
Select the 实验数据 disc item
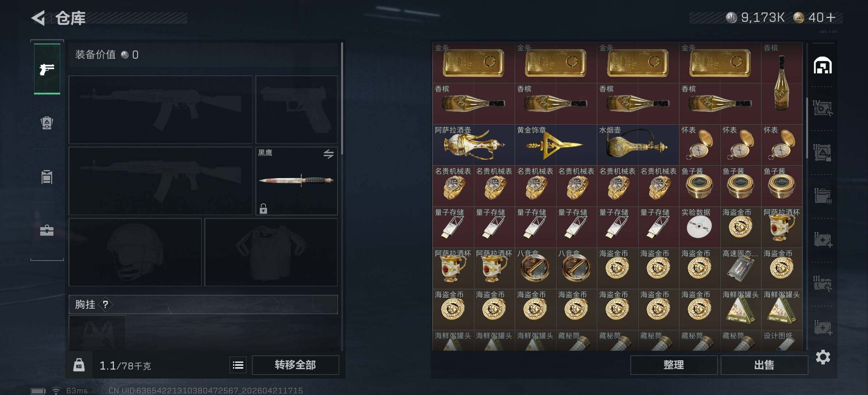tap(699, 227)
